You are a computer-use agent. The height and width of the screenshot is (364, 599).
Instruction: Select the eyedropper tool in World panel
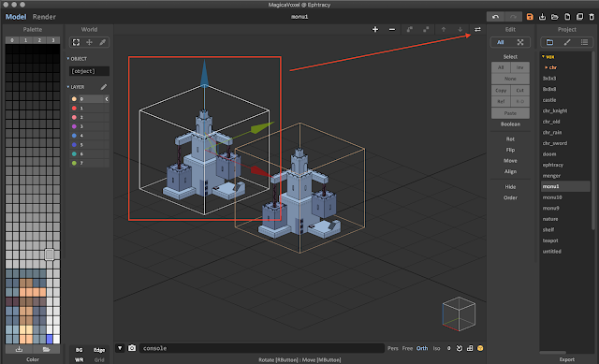102,42
